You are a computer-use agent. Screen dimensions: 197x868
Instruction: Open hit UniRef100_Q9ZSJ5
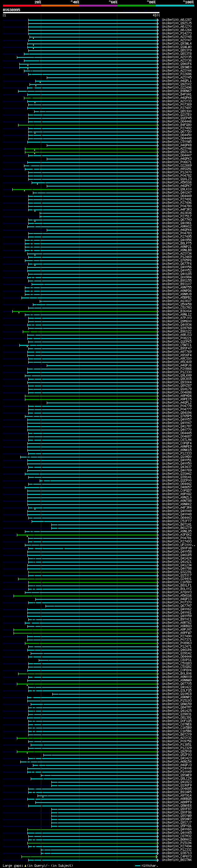177,23
